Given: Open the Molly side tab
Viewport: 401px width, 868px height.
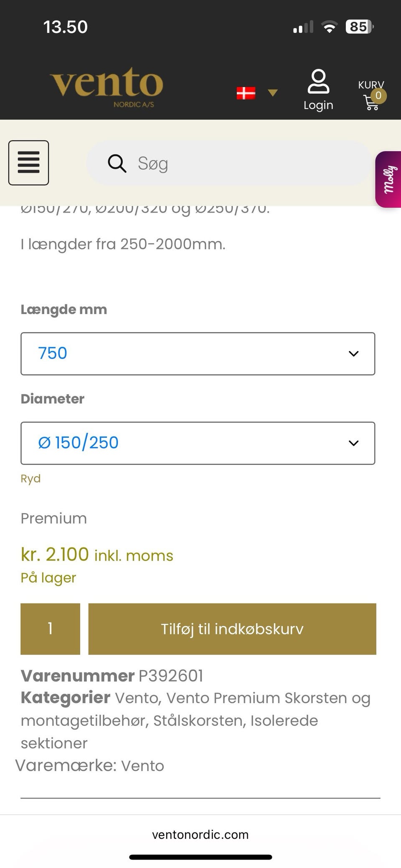Looking at the screenshot, I should pos(389,180).
